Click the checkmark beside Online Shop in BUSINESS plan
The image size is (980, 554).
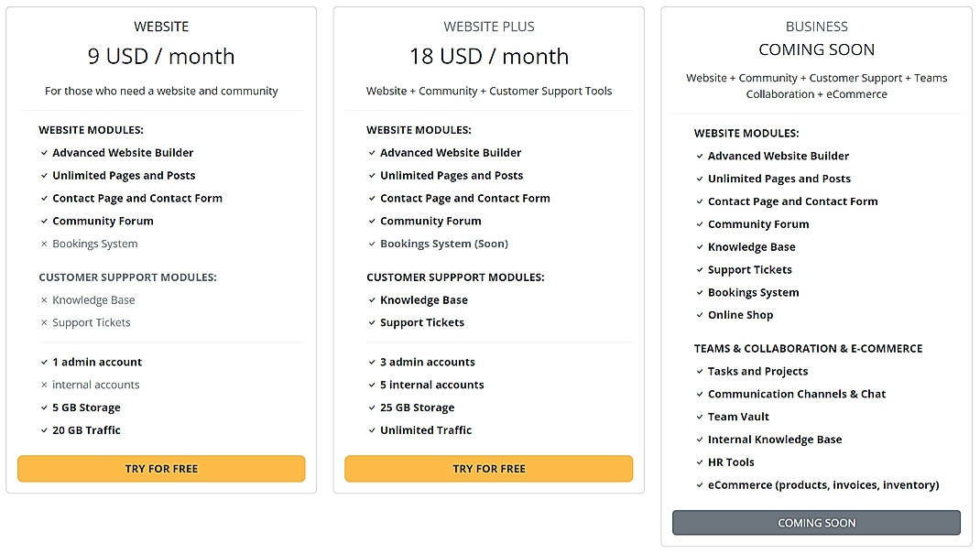[699, 314]
